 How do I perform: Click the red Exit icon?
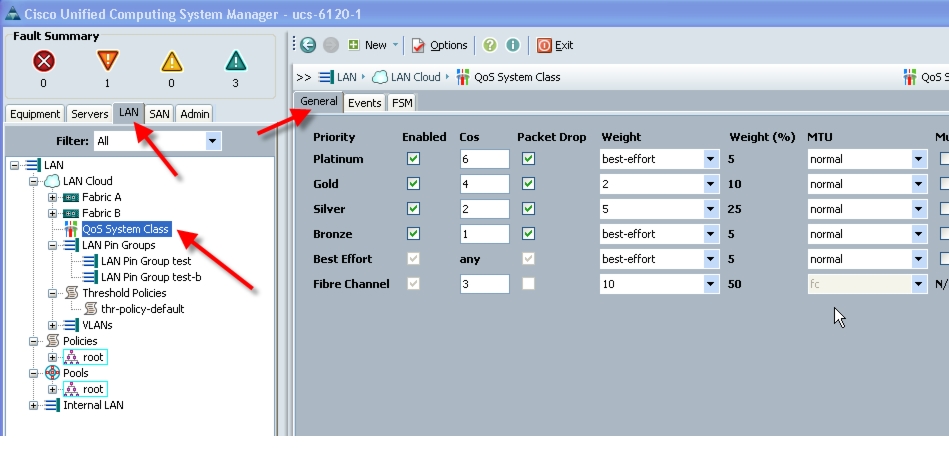544,45
